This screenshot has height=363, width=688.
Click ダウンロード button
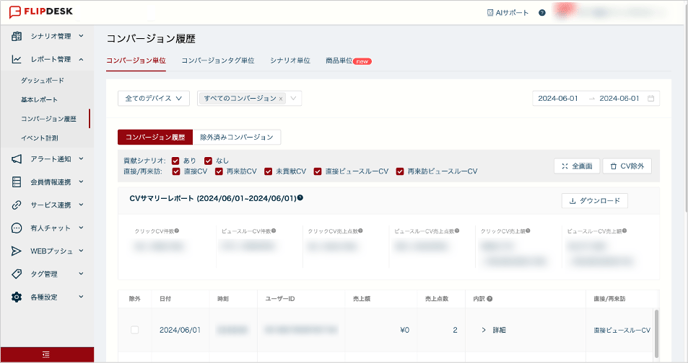pyautogui.click(x=595, y=201)
